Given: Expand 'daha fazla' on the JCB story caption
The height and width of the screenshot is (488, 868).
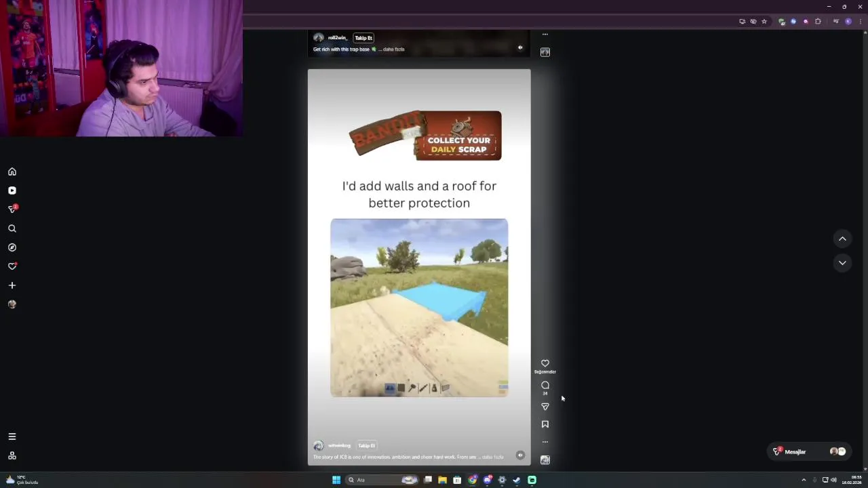Looking at the screenshot, I should point(493,457).
